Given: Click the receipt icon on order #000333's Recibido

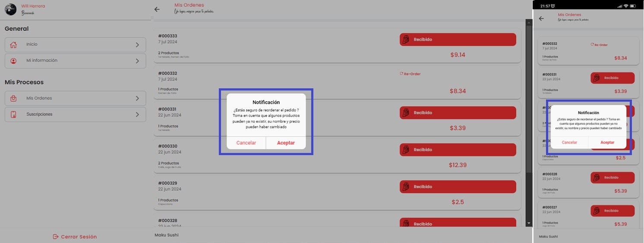Looking at the screenshot, I should (405, 40).
